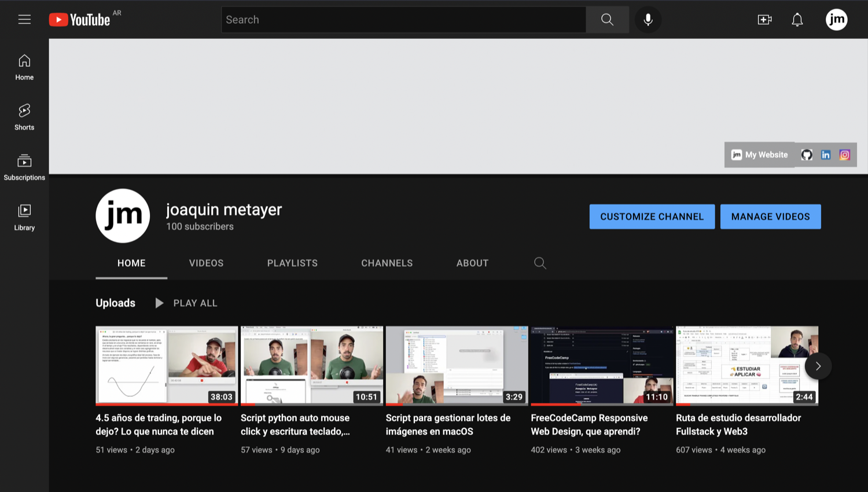
Task: Open the LinkedIn link icon on banner
Action: pyautogui.click(x=826, y=155)
